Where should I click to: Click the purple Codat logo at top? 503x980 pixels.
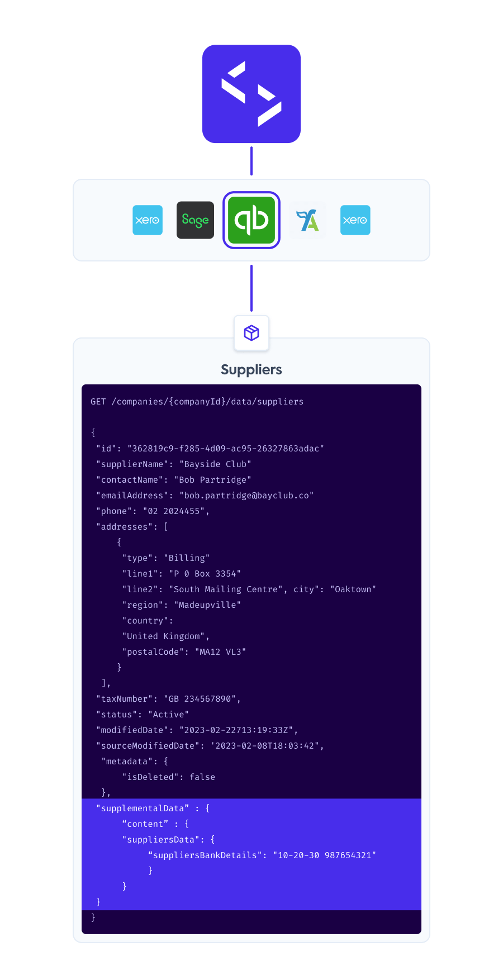[x=251, y=94]
